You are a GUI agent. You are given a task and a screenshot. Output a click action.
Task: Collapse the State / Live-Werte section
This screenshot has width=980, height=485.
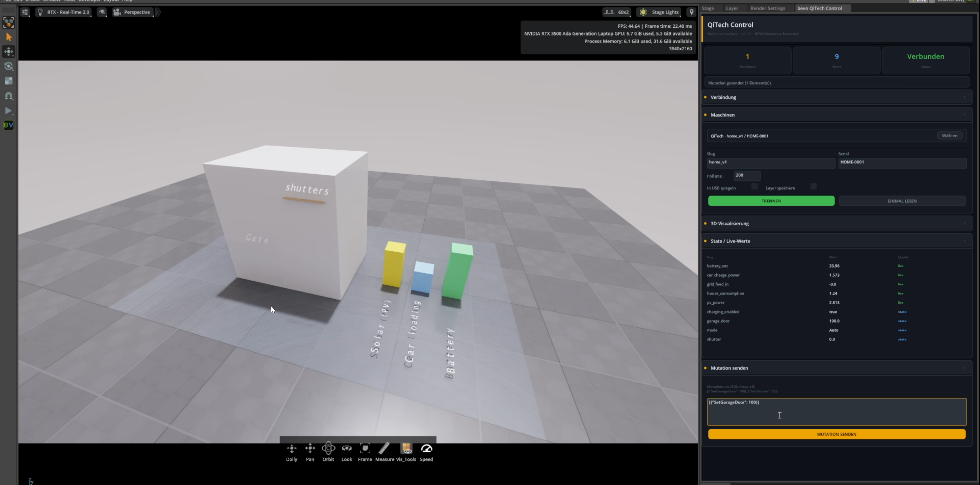(x=837, y=241)
